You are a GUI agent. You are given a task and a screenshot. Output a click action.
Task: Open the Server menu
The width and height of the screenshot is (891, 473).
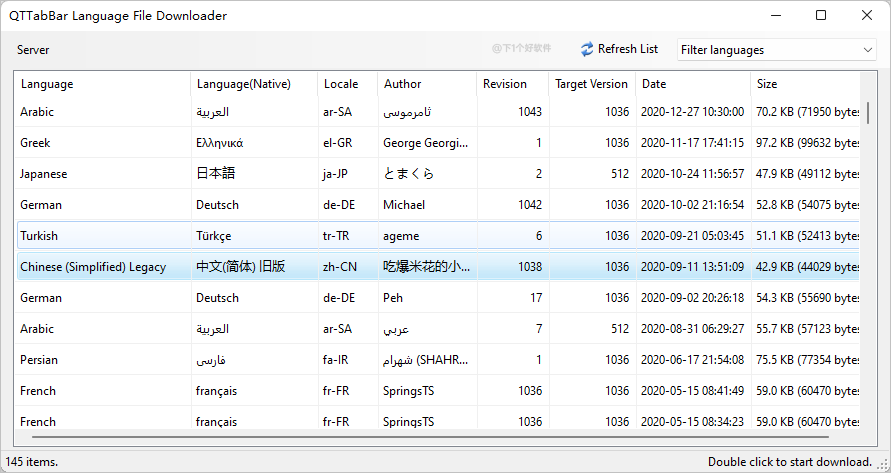33,50
